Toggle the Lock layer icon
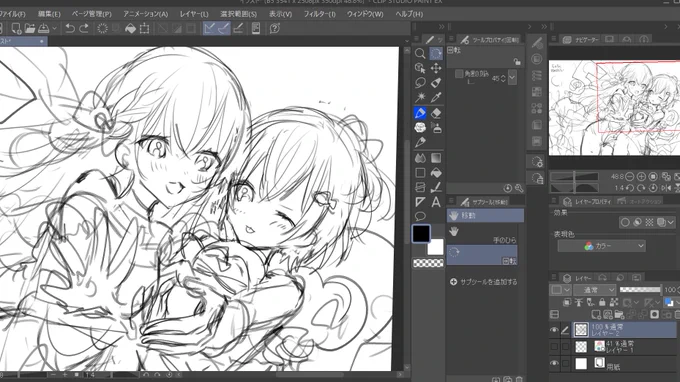 point(602,302)
